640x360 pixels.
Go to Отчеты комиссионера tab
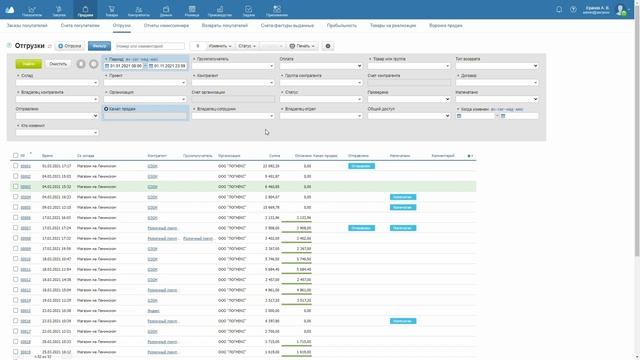click(x=166, y=25)
